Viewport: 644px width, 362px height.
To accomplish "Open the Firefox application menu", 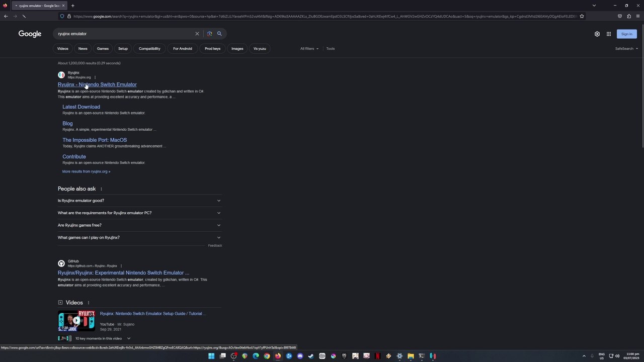I will 637,16.
